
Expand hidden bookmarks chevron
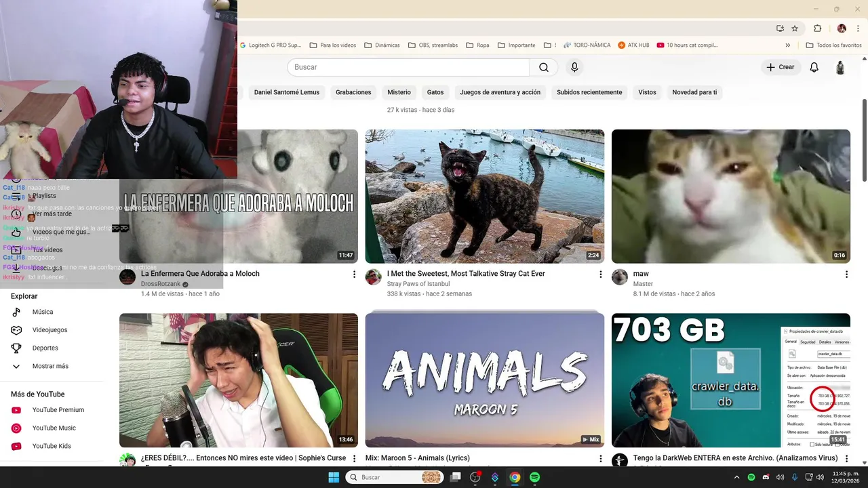[788, 45]
